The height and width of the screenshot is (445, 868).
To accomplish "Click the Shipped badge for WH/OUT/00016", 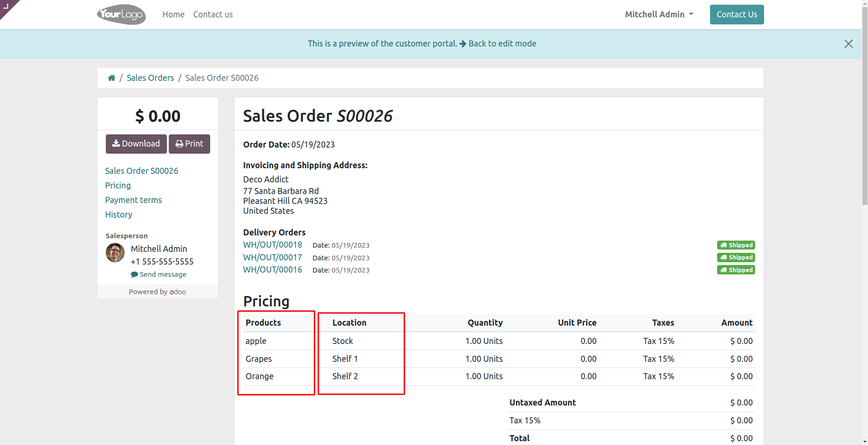I will (x=736, y=270).
